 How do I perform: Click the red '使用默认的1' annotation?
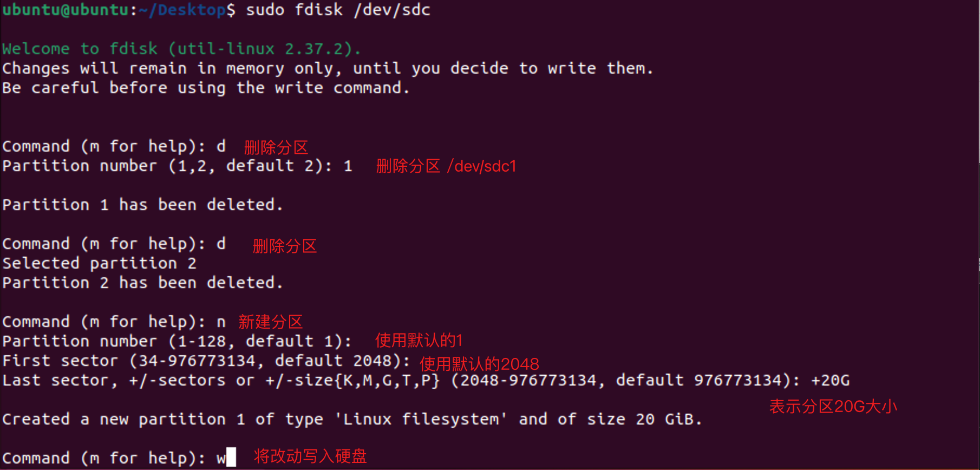tap(419, 341)
